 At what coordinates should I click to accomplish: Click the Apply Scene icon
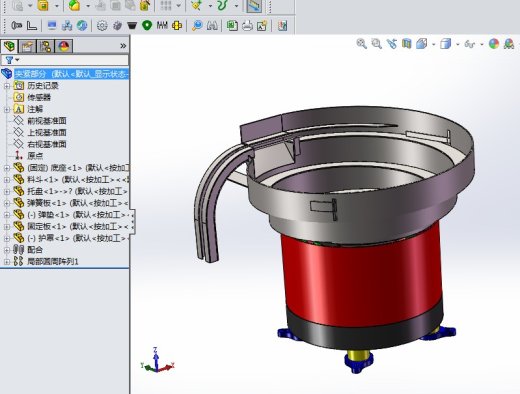point(509,44)
